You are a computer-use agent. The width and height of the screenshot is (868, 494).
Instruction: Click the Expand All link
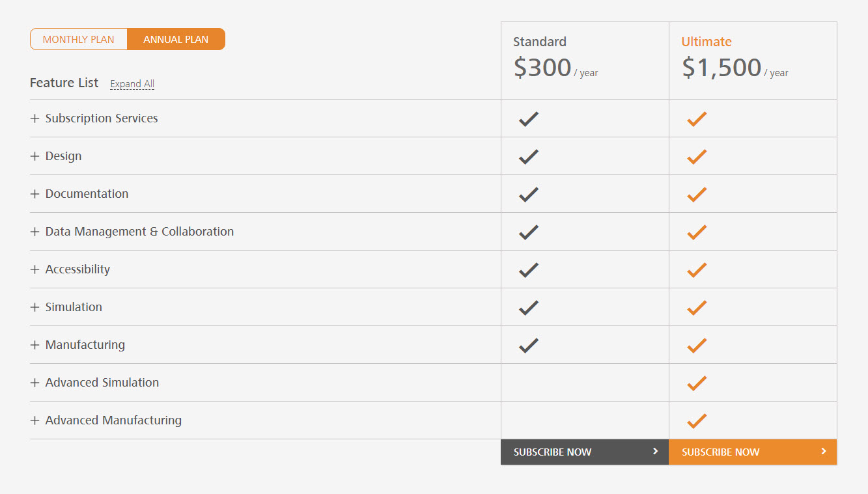tap(132, 84)
